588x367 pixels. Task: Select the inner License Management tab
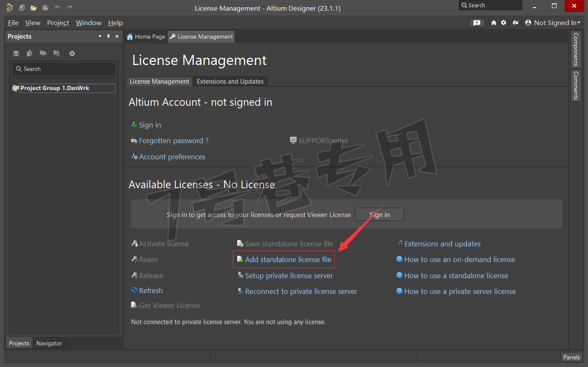pos(160,82)
